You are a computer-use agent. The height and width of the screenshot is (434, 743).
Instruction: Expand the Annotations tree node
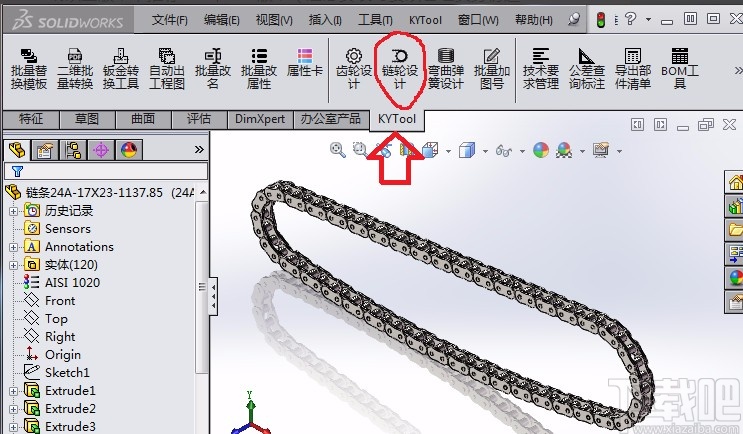tap(13, 247)
